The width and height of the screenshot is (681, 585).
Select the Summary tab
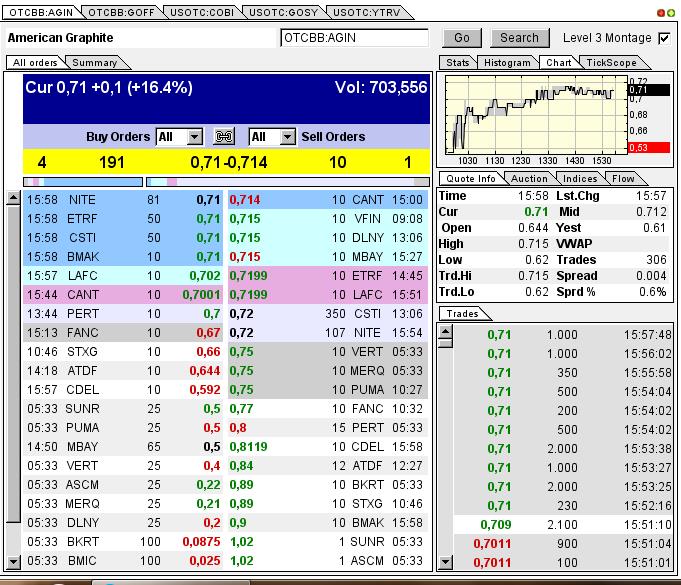(x=94, y=62)
